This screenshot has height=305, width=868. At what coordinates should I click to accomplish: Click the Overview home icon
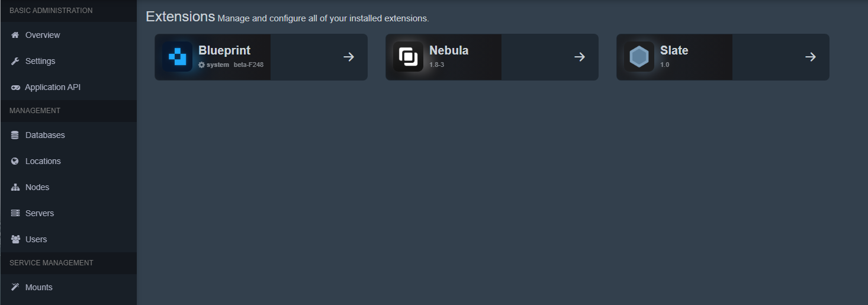[15, 35]
